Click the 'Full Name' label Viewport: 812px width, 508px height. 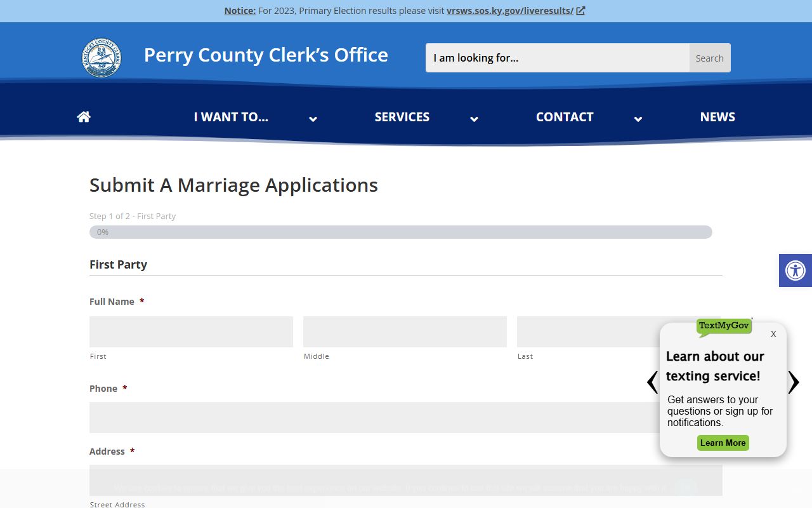112,302
